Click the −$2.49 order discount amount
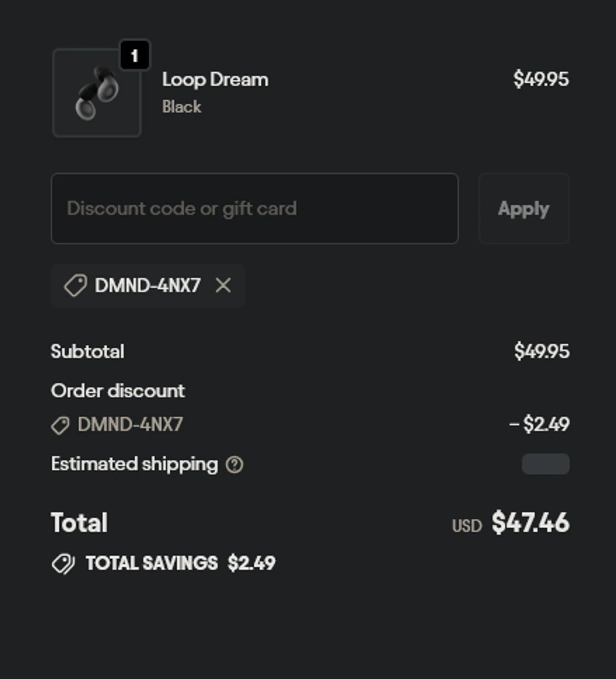 [539, 424]
